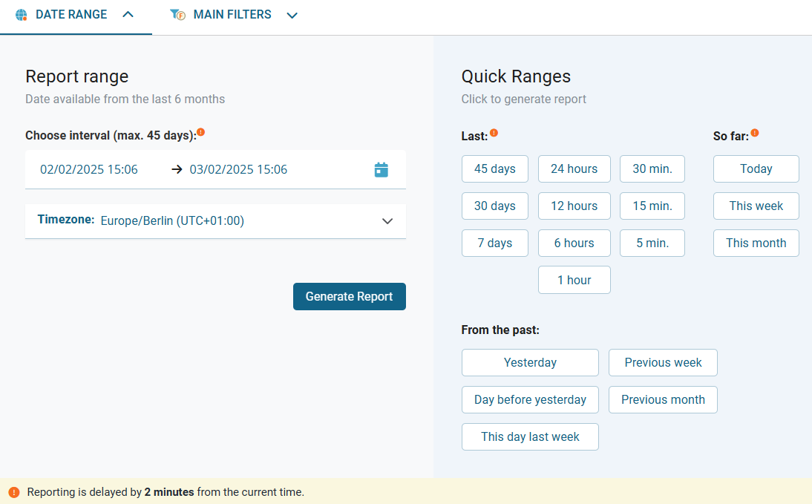Choose the Last 45 days quick range
This screenshot has width=812, height=504.
pos(494,169)
